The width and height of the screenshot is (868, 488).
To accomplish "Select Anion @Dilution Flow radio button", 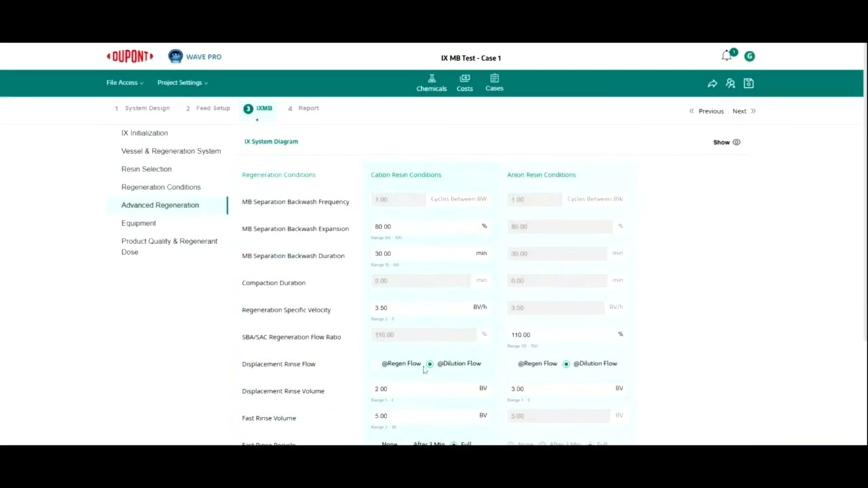I will pyautogui.click(x=566, y=364).
